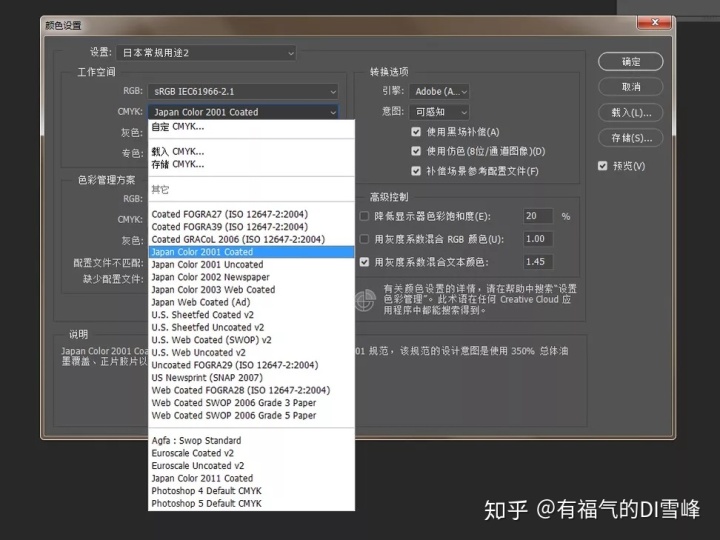
Task: Enable 用灰度系数混合 RGB 颜色(U) checkbox
Action: click(x=364, y=239)
